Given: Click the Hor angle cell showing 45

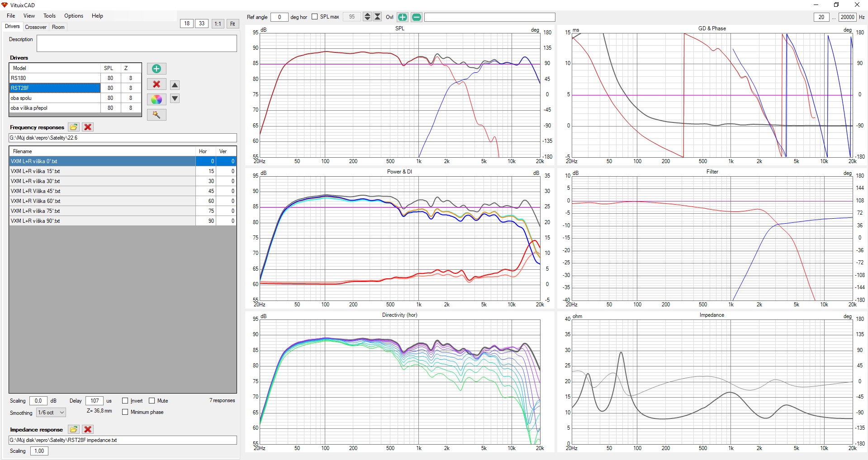Looking at the screenshot, I should tap(206, 191).
